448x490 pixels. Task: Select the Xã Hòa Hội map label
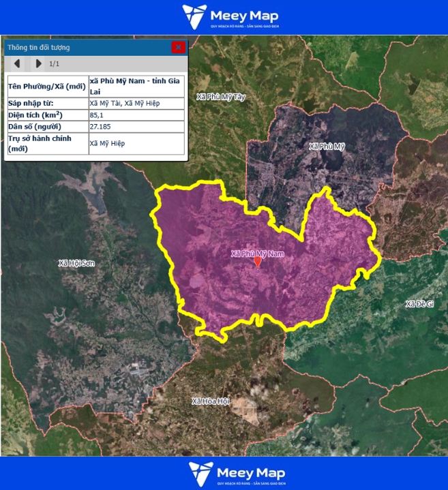[x=211, y=401]
